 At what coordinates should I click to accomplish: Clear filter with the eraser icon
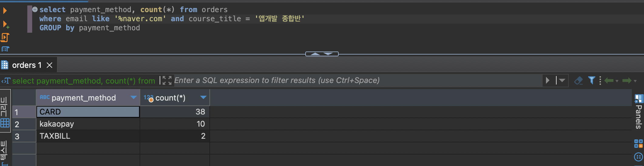coord(578,81)
